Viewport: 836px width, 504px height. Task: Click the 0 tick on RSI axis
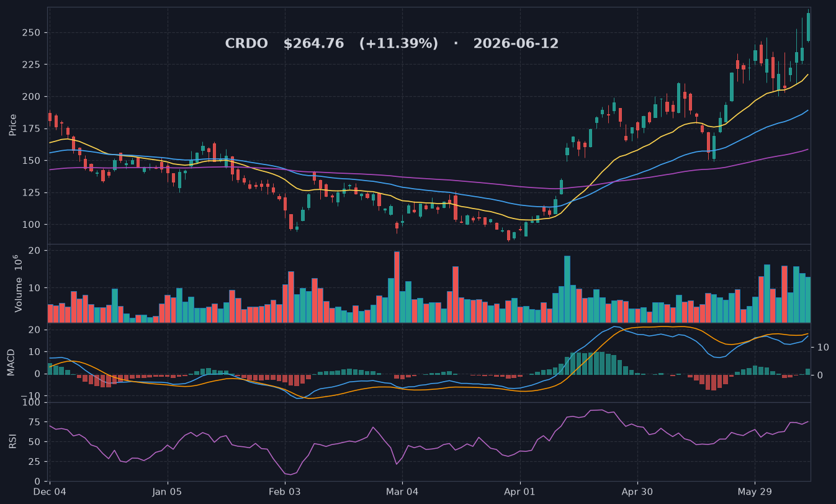38,482
